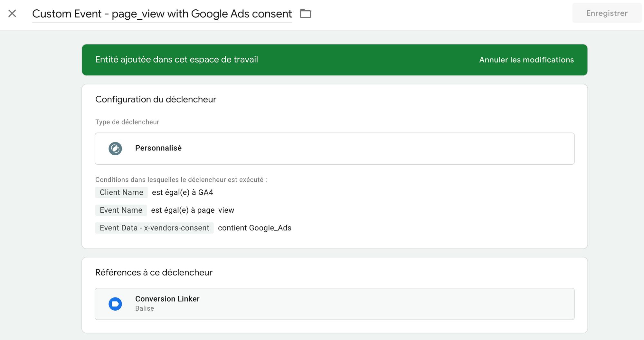Viewport: 644px width, 340px height.
Task: Click the folder icon next to the trigger name
Action: pos(305,14)
